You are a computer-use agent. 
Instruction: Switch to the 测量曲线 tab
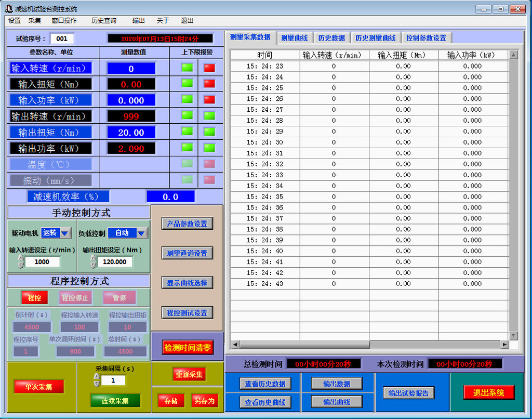point(294,38)
